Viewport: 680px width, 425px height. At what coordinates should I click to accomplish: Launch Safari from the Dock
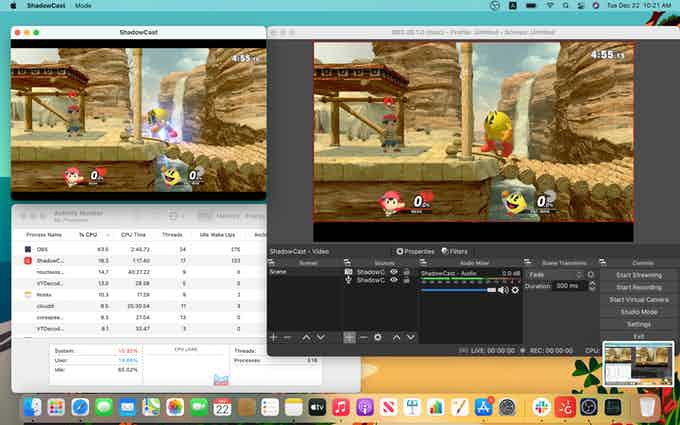click(x=80, y=407)
